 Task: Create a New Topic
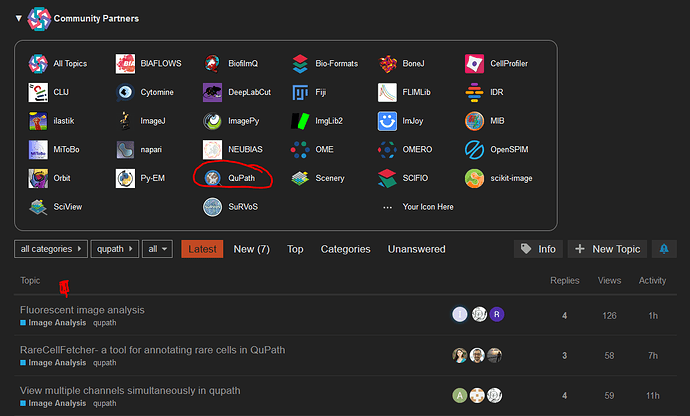click(607, 249)
